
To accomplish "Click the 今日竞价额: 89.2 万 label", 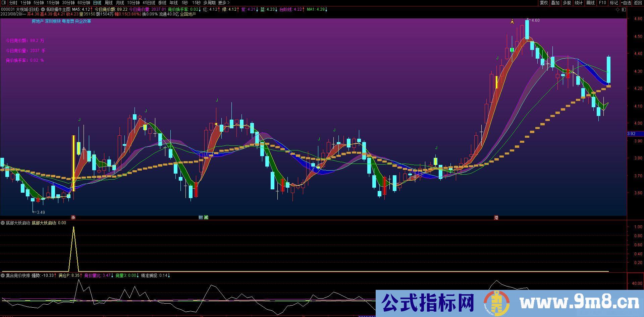I will pos(25,41).
